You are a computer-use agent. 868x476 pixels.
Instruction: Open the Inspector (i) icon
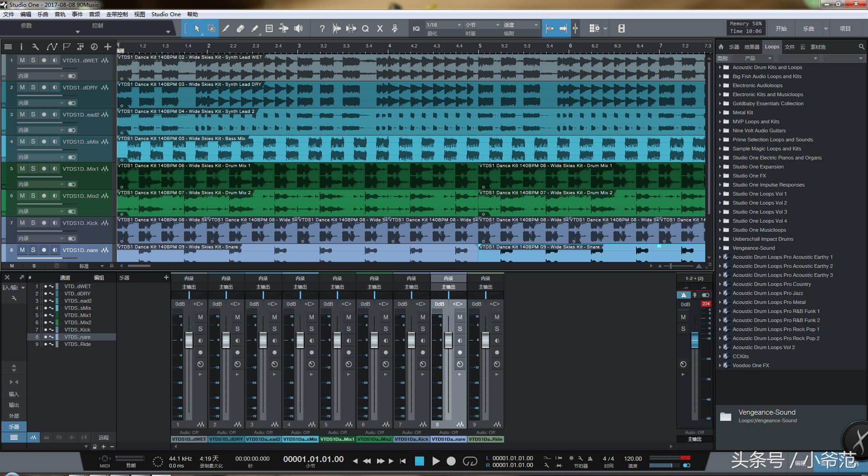[x=21, y=47]
